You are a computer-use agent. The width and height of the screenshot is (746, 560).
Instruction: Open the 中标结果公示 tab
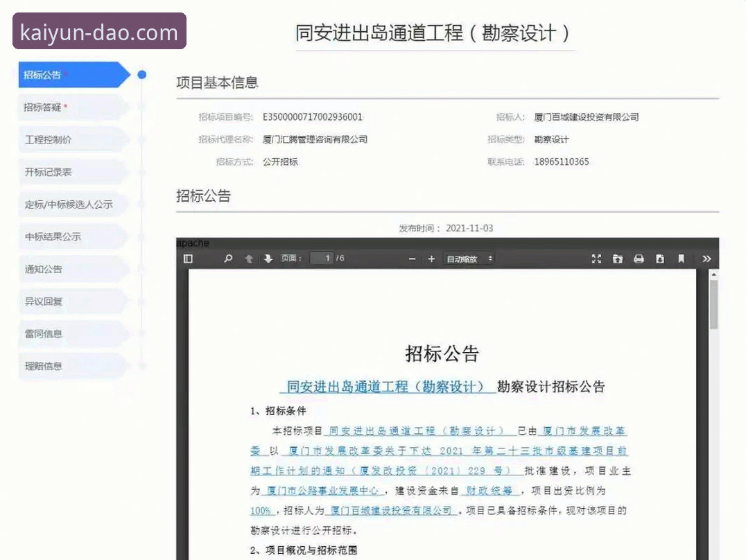click(x=74, y=236)
